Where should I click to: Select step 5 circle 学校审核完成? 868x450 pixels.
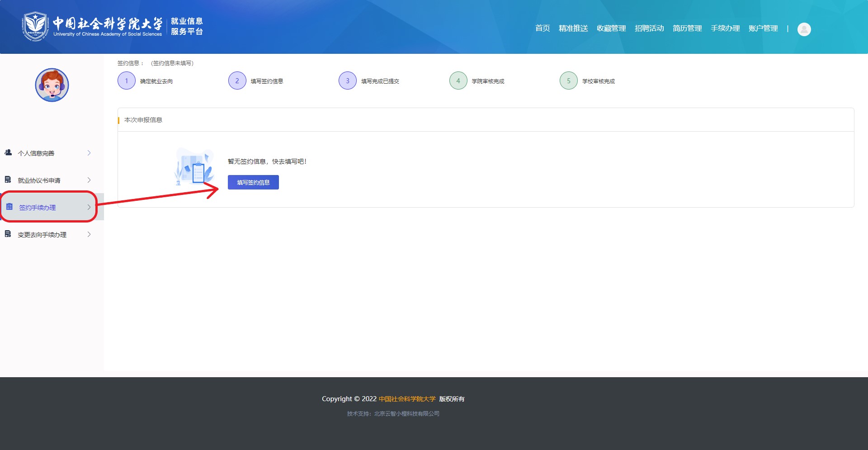coord(568,81)
